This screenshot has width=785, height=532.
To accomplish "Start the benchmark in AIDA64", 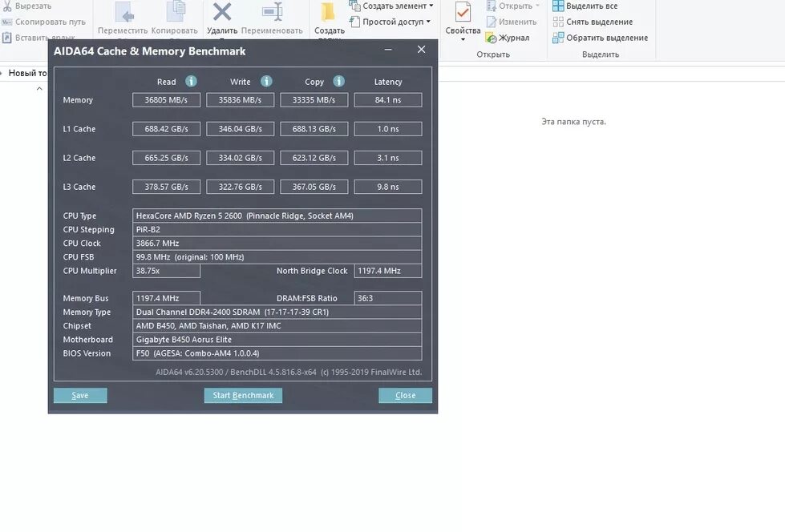I will coord(243,395).
